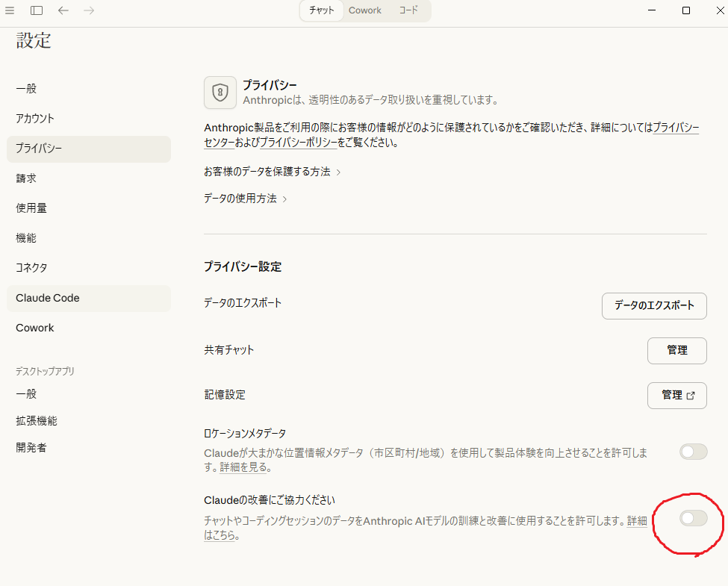Click 管理 button for 共有チャット
Image resolution: width=728 pixels, height=586 pixels.
click(x=676, y=350)
